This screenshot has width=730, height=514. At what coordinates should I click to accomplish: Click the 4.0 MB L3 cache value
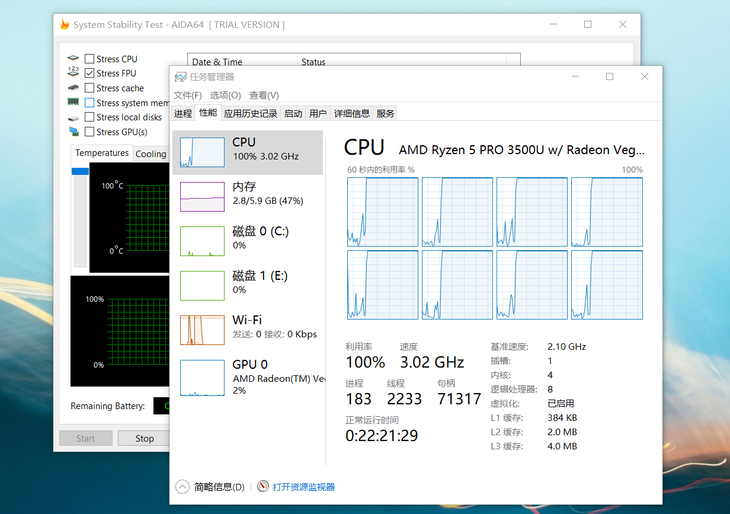click(562, 446)
